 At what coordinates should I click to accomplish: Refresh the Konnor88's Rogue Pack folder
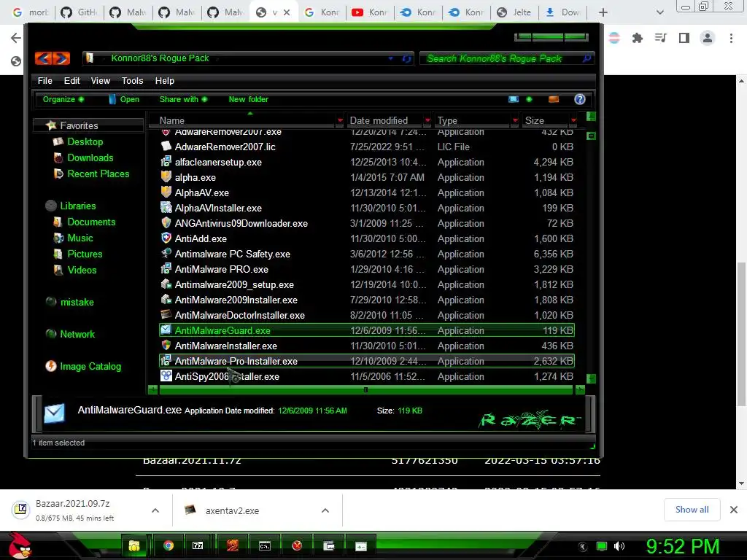[x=407, y=58]
